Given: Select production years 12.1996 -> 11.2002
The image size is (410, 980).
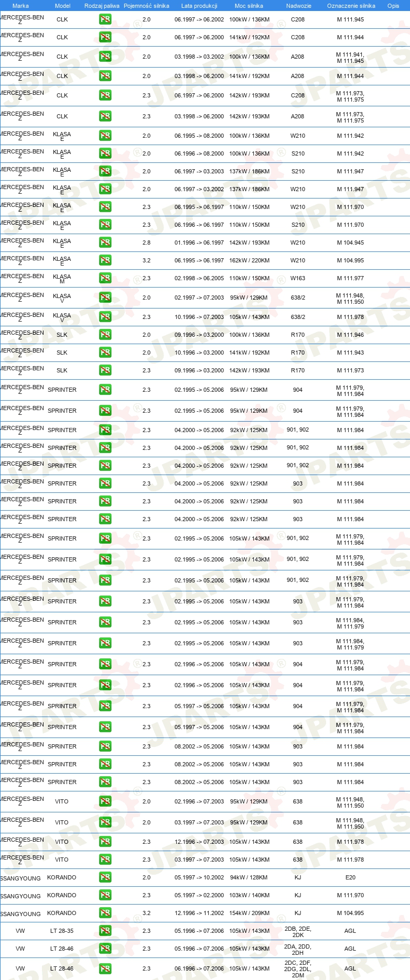Looking at the screenshot, I should [x=199, y=913].
